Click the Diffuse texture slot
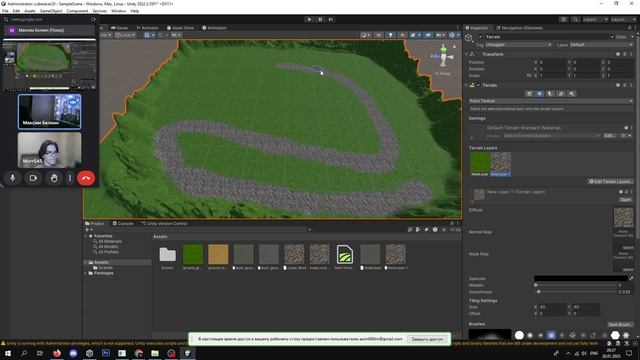The width and height of the screenshot is (640, 360). [x=623, y=217]
